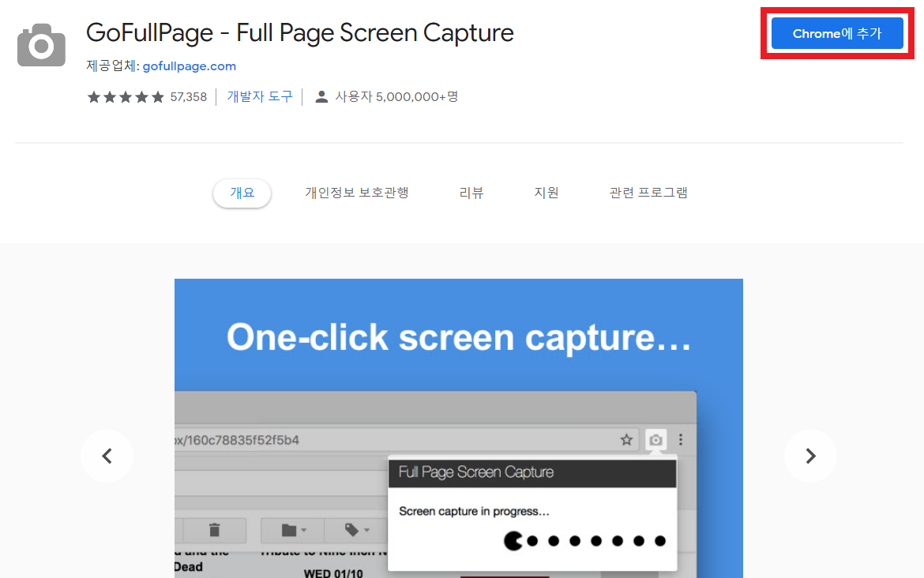Show previous screenshot with left arrow
This screenshot has width=924, height=578.
point(107,456)
